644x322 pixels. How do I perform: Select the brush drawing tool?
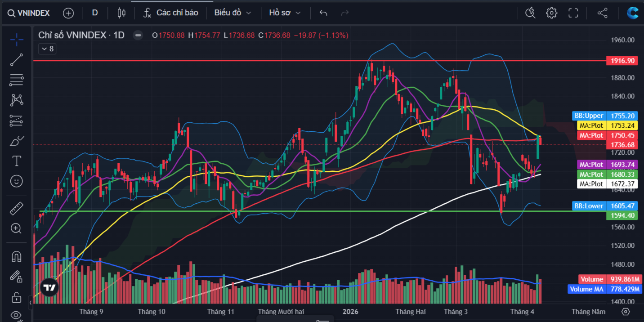(17, 141)
